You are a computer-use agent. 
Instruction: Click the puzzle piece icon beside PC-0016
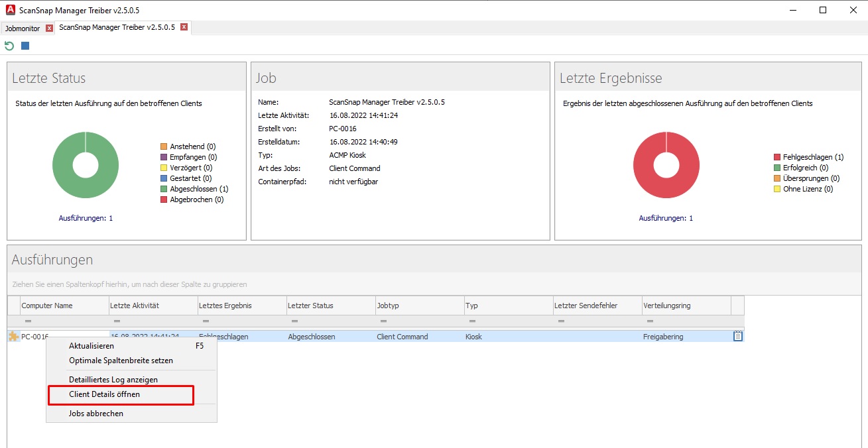point(13,337)
